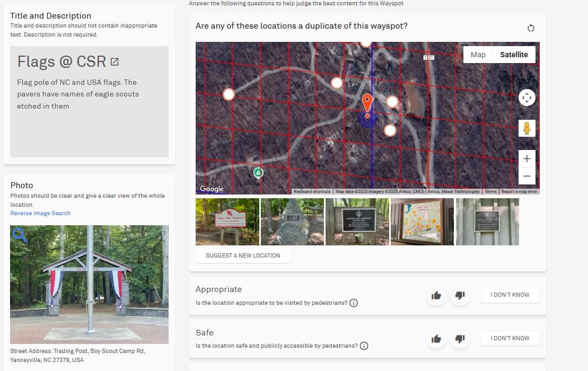The height and width of the screenshot is (371, 588).
Task: Choose I Don't Know for Safe
Action: tap(510, 338)
